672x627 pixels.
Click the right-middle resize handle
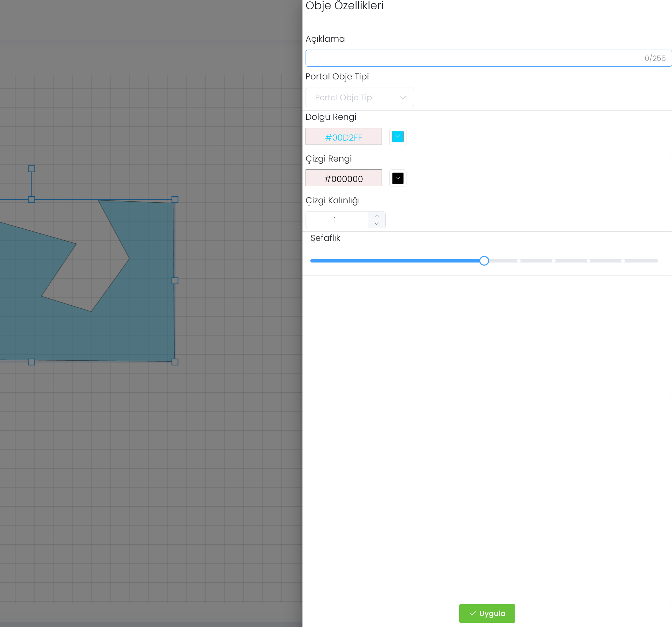(x=175, y=281)
